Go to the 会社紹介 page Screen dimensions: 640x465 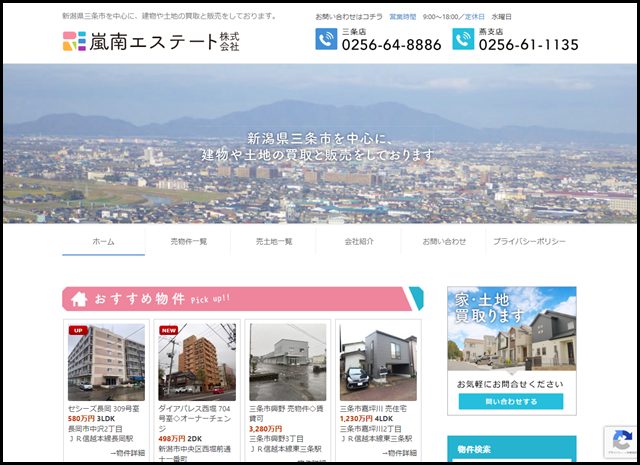pyautogui.click(x=359, y=242)
